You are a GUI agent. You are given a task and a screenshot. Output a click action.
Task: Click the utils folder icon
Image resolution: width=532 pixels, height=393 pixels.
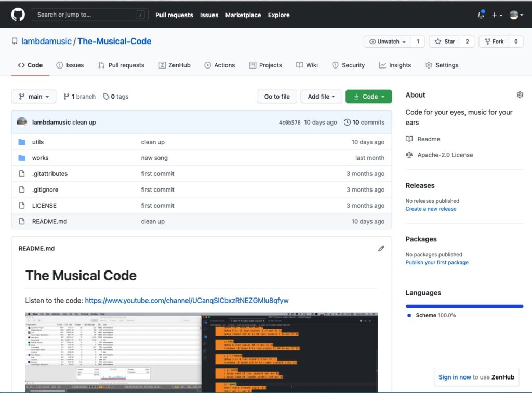(22, 142)
